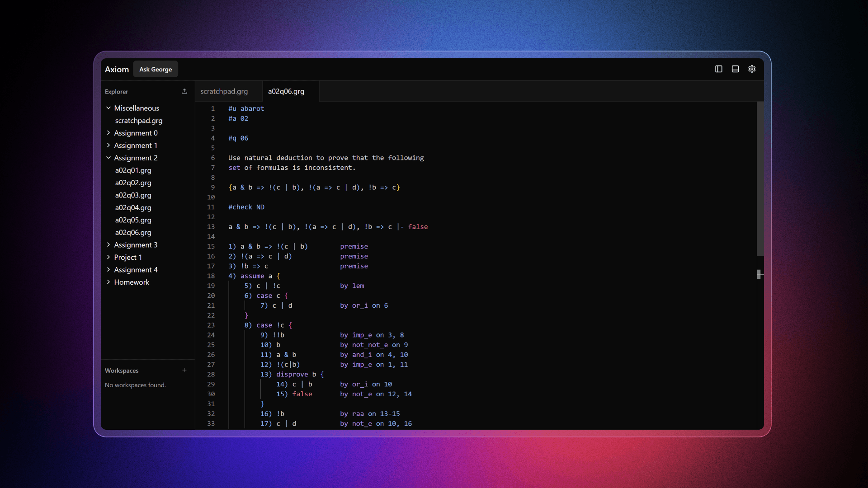
Task: Toggle the left sidebar panel icon
Action: coord(718,69)
